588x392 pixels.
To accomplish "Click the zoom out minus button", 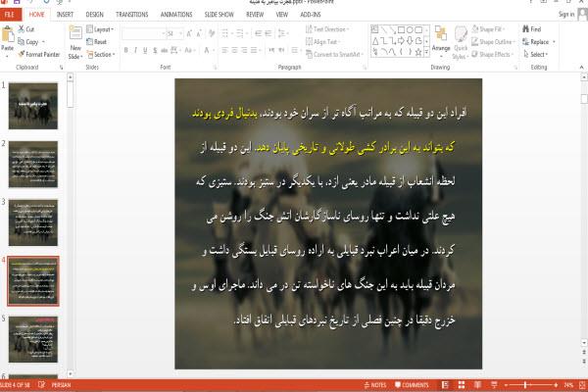I will tap(506, 385).
